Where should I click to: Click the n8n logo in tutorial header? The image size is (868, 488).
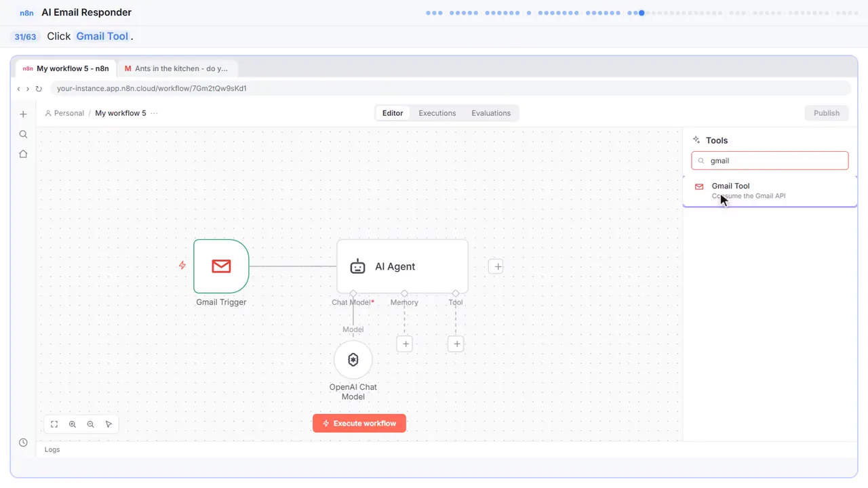27,13
